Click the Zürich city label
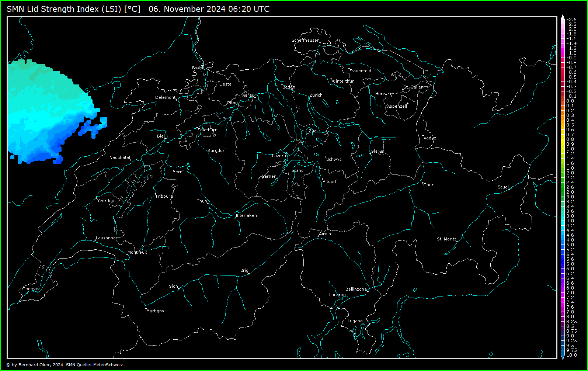 click(316, 95)
